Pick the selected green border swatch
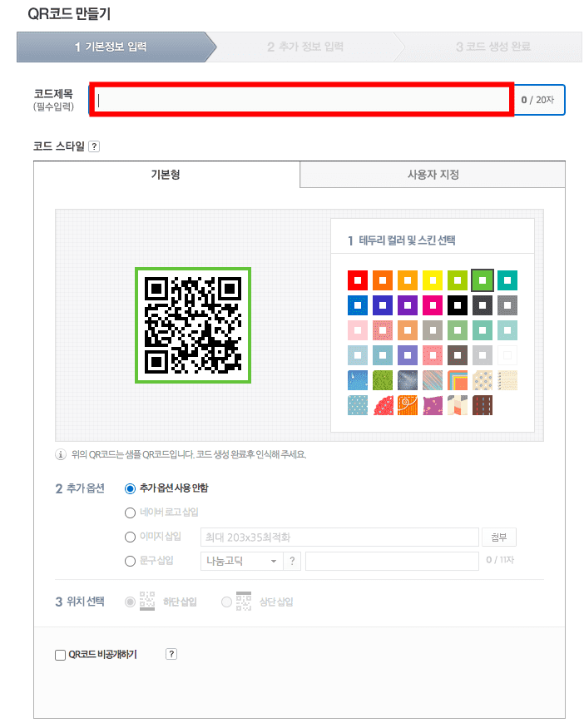Screen dimensions: 584x728 pos(483,280)
